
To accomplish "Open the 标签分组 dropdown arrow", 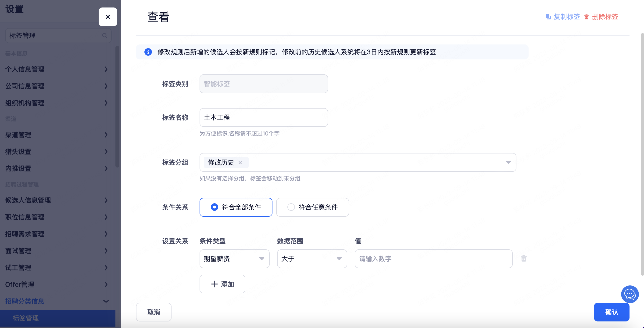I will click(x=508, y=162).
